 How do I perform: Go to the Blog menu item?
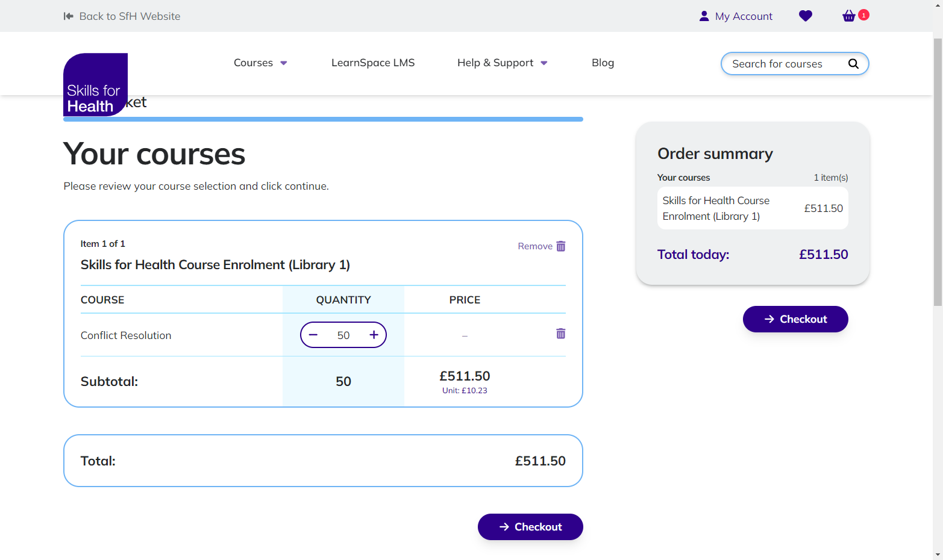(x=603, y=63)
